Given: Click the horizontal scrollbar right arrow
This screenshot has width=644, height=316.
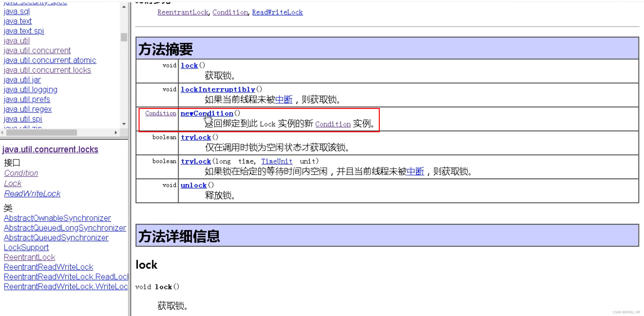Looking at the screenshot, I should coord(116,132).
